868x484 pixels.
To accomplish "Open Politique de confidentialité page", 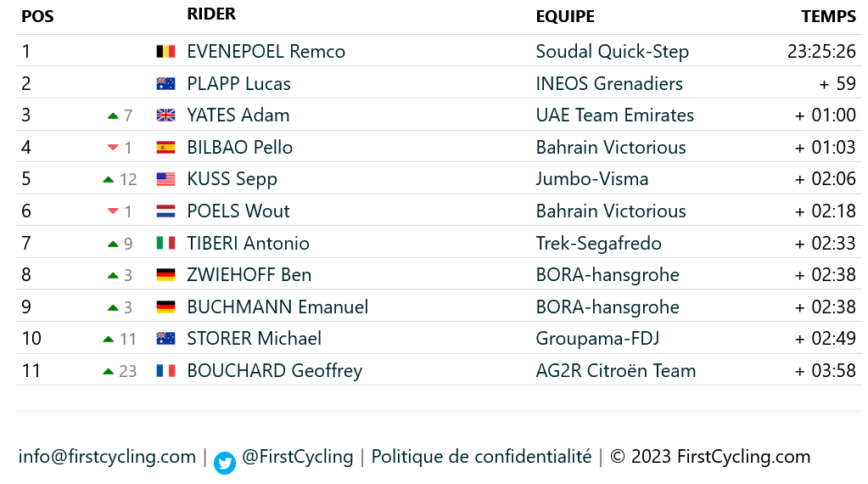I will 481,457.
